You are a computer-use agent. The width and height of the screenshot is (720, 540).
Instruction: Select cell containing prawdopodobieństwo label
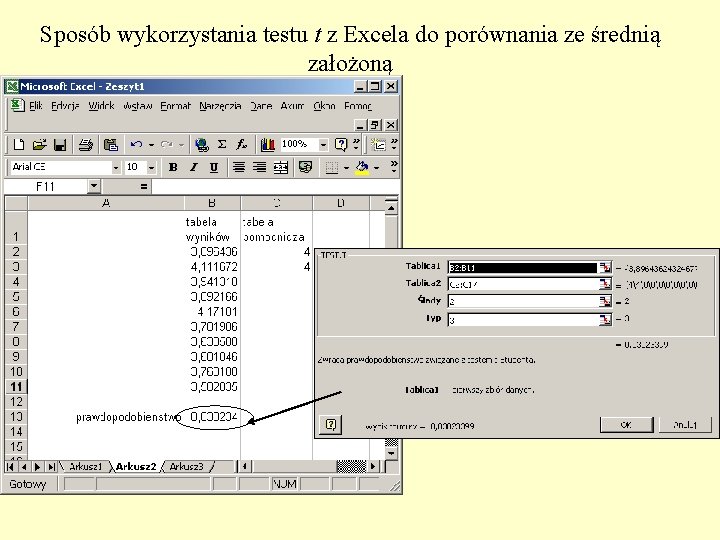[106, 417]
